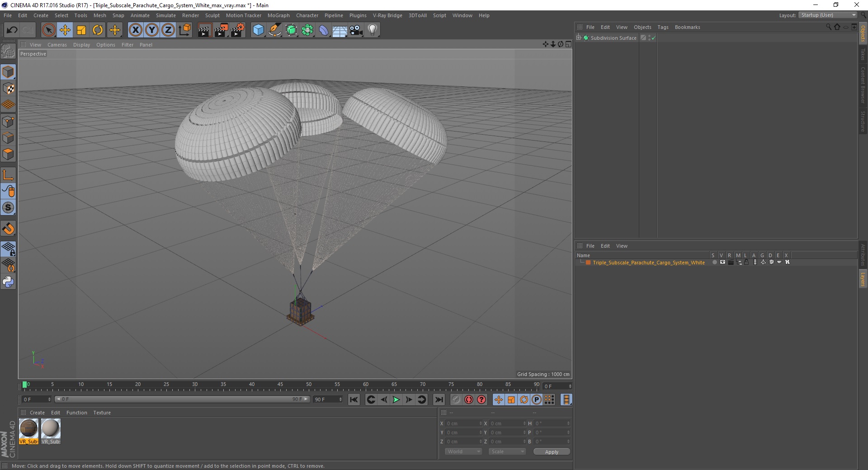Open the World coordinate dropdown
868x470 pixels.
pyautogui.click(x=463, y=451)
